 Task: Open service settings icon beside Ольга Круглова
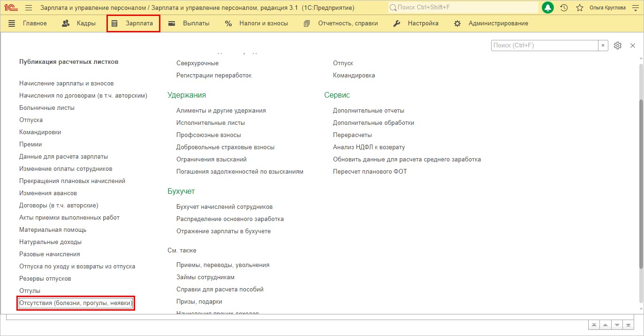(636, 8)
